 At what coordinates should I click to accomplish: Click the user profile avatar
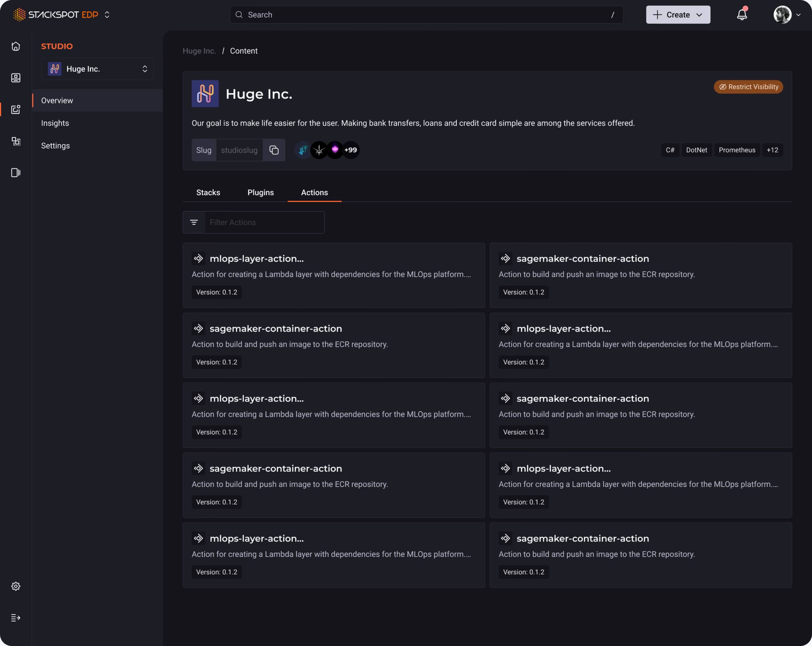[x=782, y=15]
